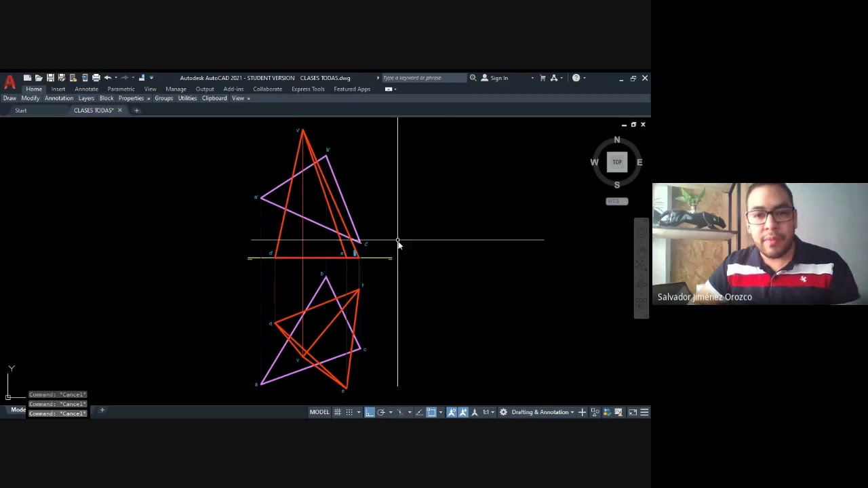Viewport: 868px width, 488px height.
Task: Click the Autodesk A360 connectivity icon
Action: 554,78
